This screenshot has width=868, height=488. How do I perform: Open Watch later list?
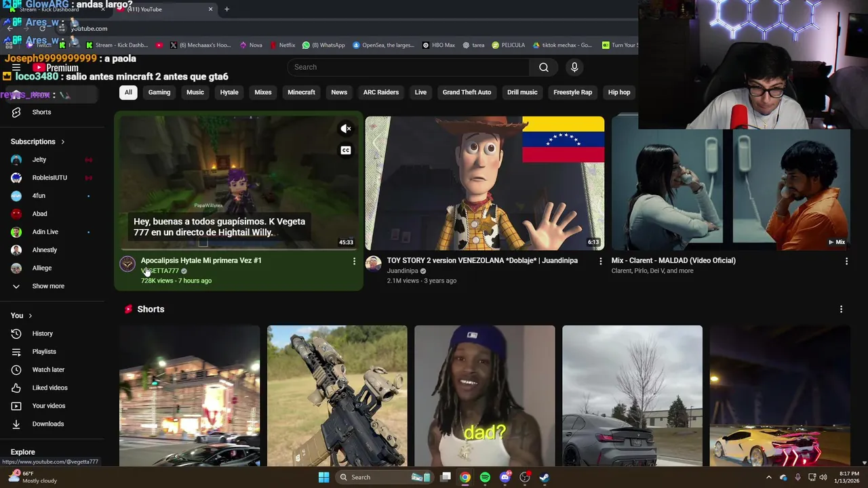tap(48, 370)
